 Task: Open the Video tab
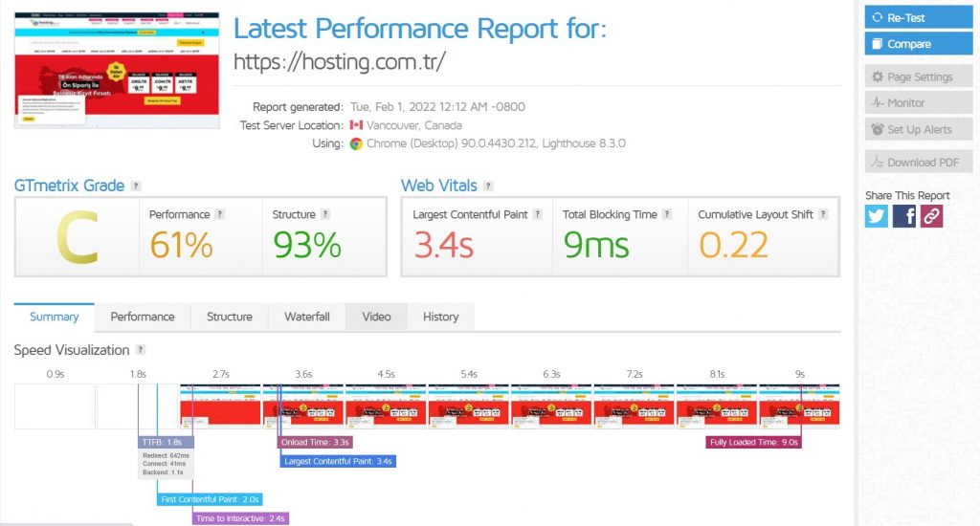(376, 318)
